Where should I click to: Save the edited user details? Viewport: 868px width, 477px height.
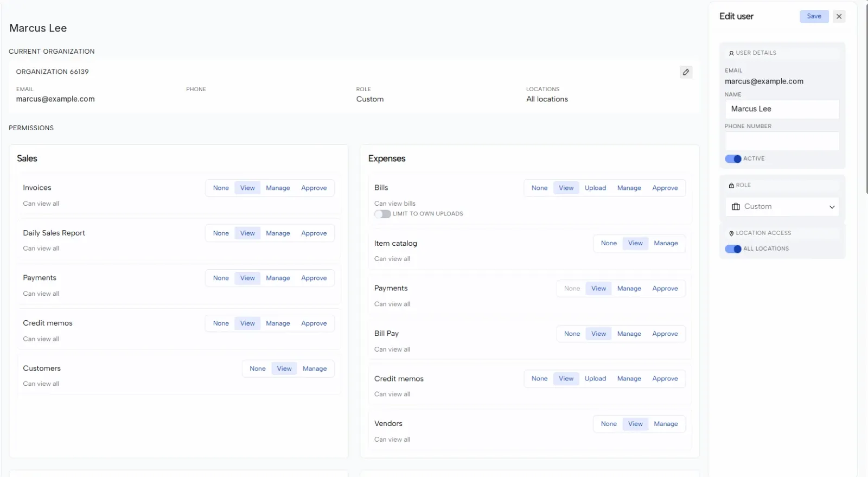[x=814, y=16]
